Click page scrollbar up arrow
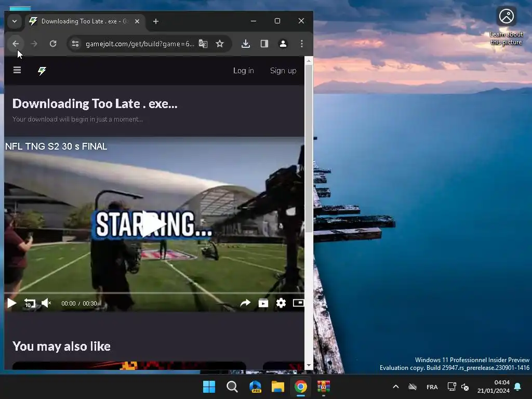The image size is (532, 399). click(309, 61)
